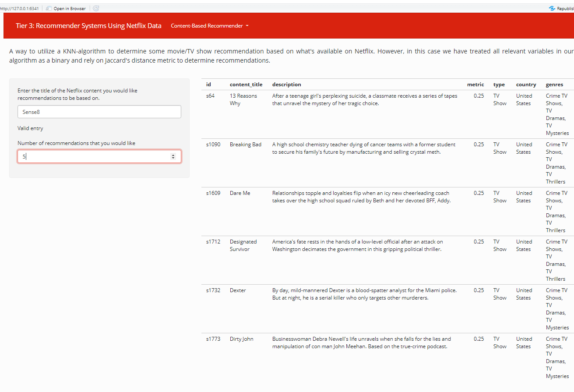The image size is (574, 392).
Task: Click the Republish icon
Action: pyautogui.click(x=552, y=8)
